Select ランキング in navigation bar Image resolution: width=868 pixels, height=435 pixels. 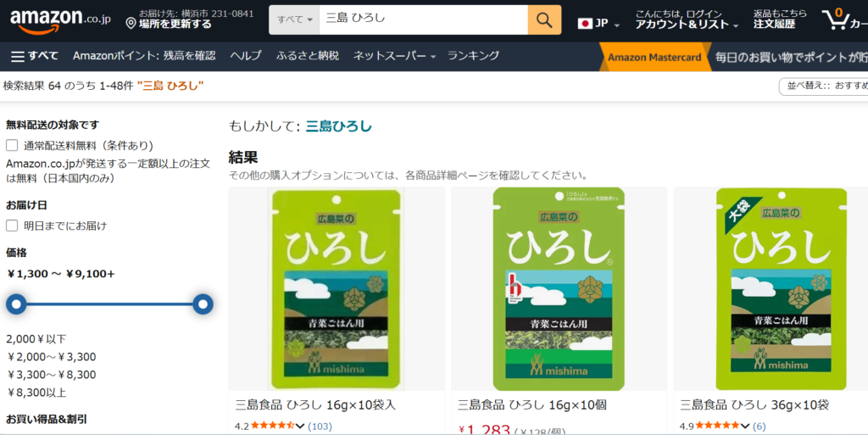(x=473, y=56)
